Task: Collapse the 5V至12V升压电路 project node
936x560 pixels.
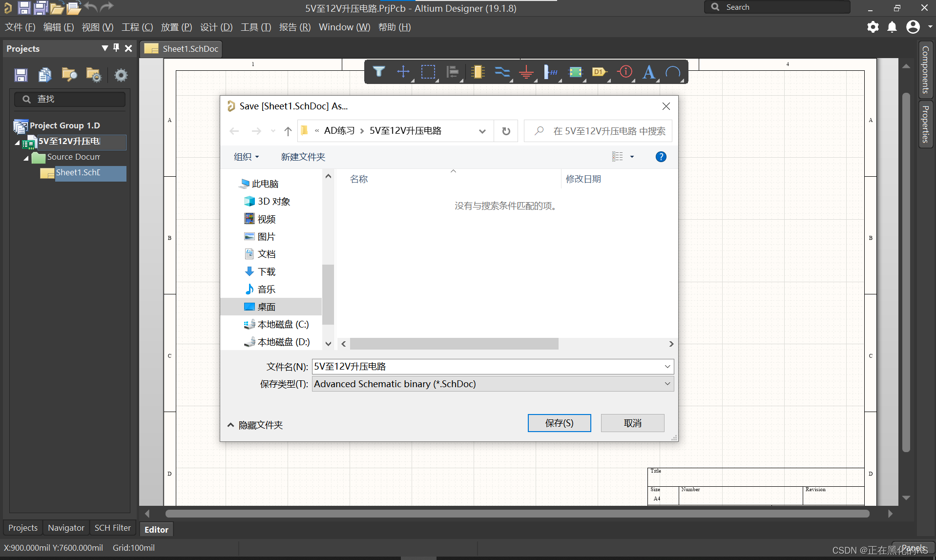Action: (17, 143)
